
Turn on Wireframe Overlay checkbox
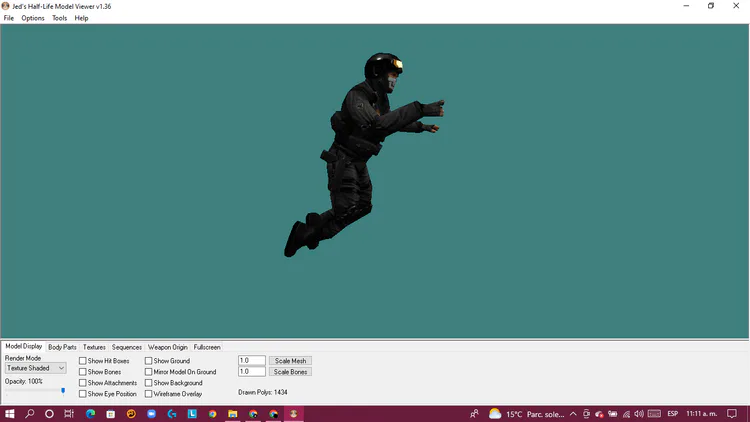coord(149,394)
